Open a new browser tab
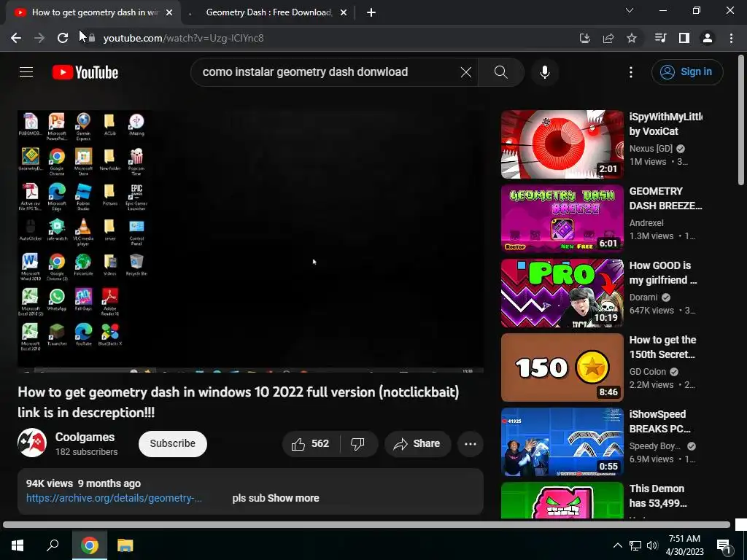 pyautogui.click(x=371, y=13)
